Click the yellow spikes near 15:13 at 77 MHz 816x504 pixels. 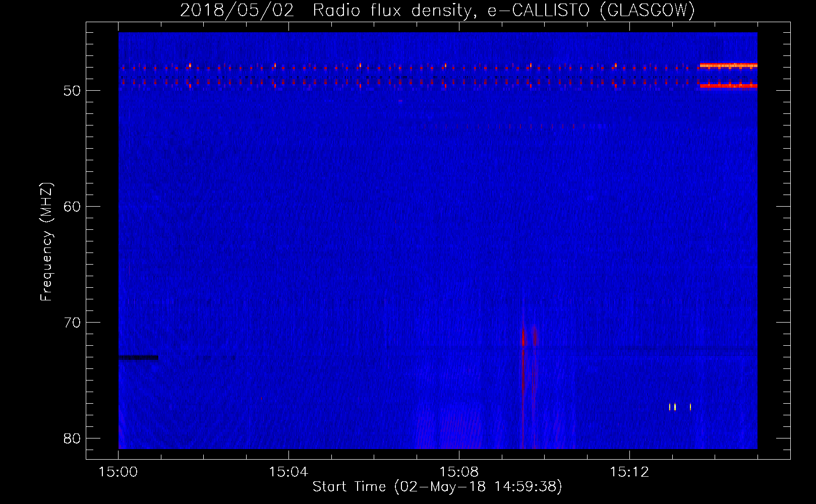point(679,407)
